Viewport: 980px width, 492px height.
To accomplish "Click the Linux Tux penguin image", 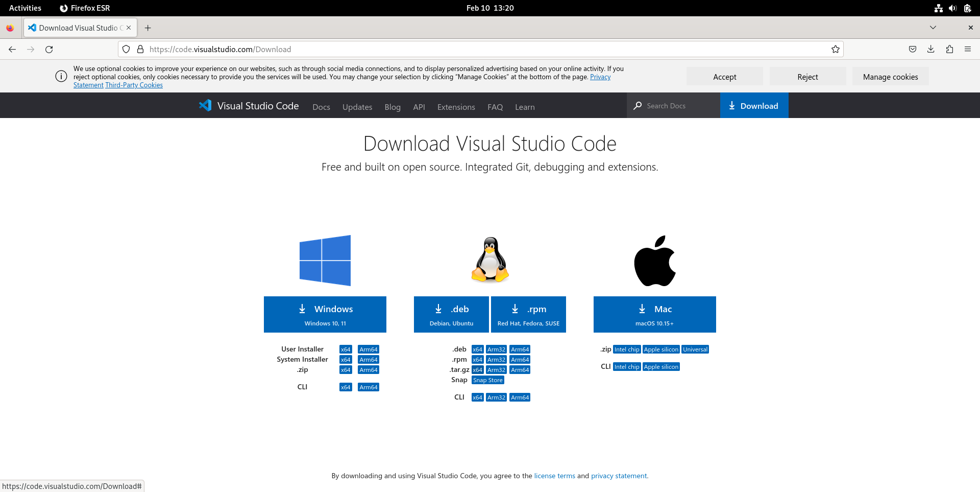I will 490,260.
